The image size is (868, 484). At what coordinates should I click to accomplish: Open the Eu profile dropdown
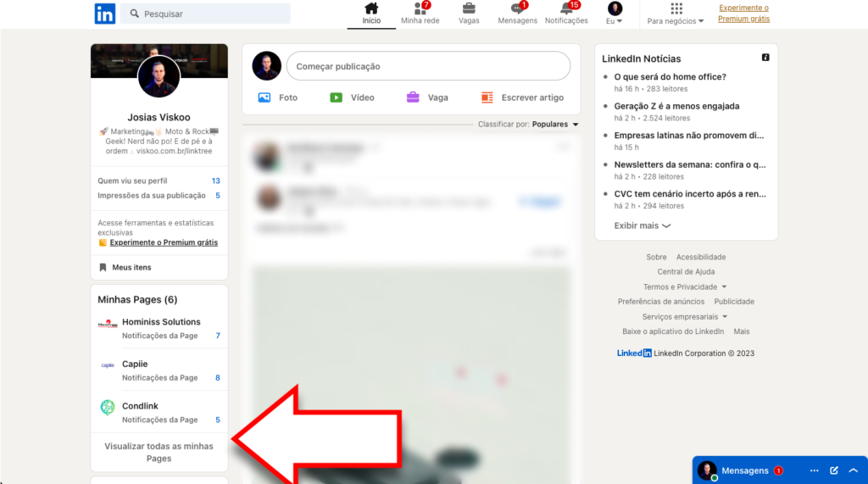[x=615, y=14]
